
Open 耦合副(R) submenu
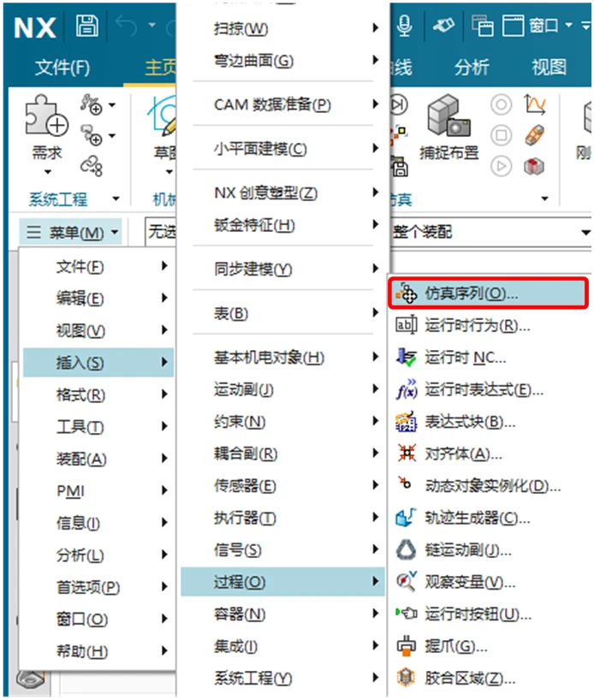(282, 454)
